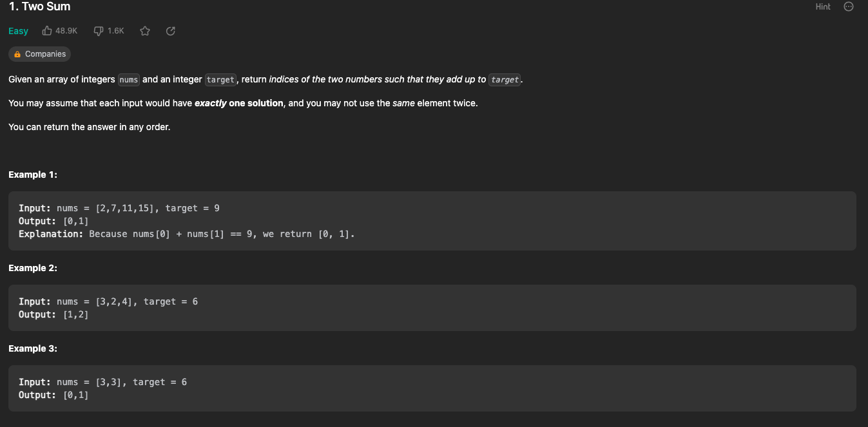The height and width of the screenshot is (427, 868).
Task: Click the 1.6K dislikes count
Action: tap(115, 31)
